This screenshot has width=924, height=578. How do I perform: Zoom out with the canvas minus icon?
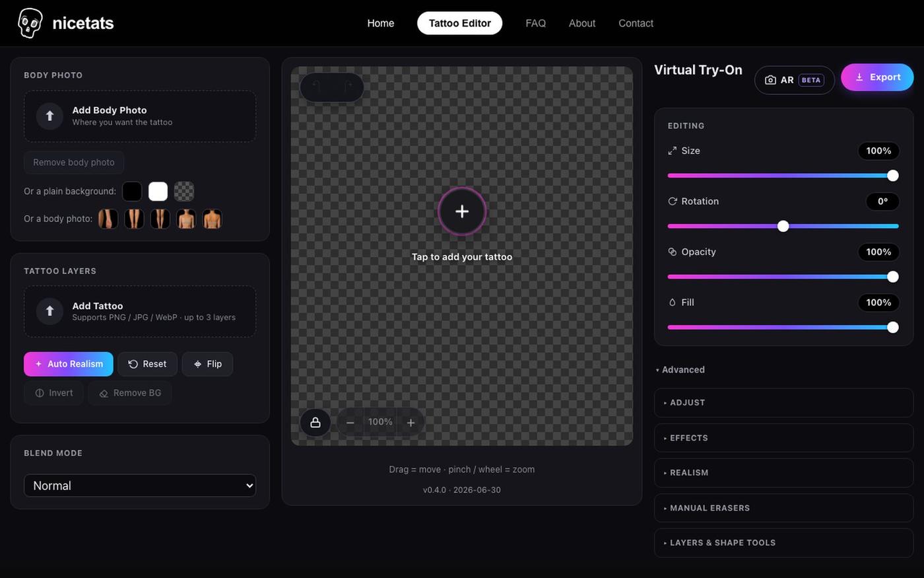pyautogui.click(x=350, y=423)
